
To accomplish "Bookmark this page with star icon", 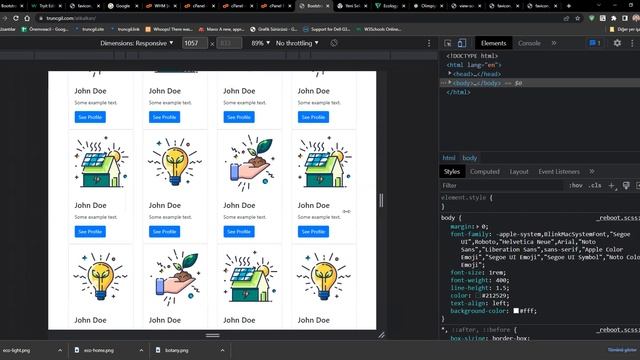I will (578, 18).
